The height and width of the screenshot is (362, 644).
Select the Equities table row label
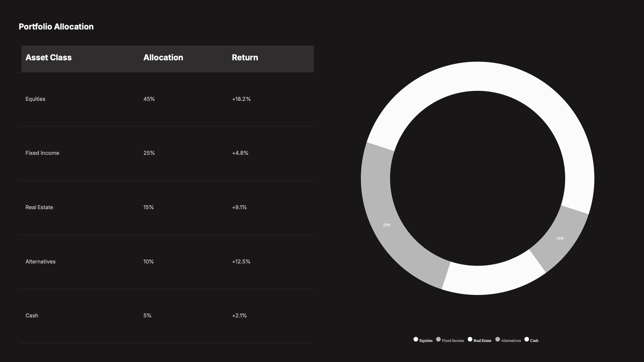pyautogui.click(x=35, y=99)
